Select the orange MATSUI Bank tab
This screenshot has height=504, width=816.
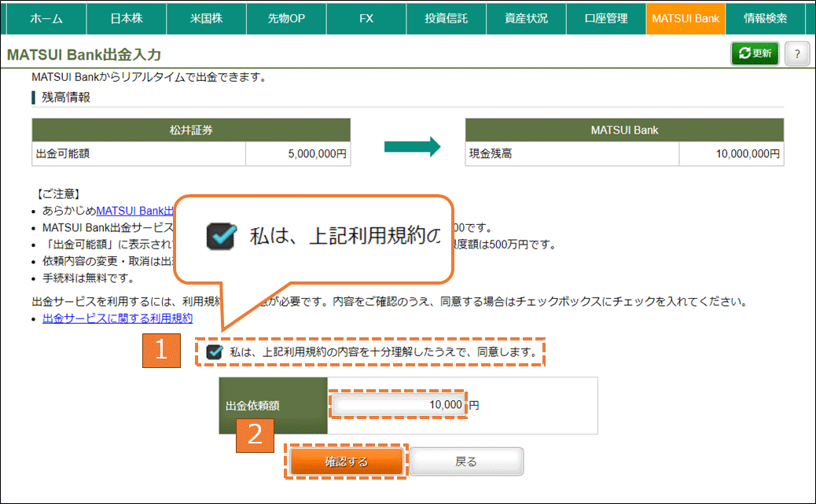click(686, 18)
